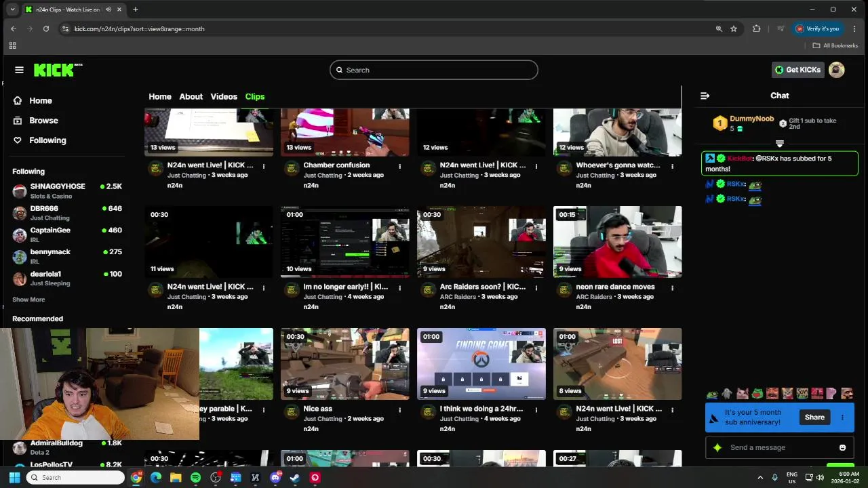Click the Verify it's you profile chip
Screen dimensions: 868x488
pos(818,28)
